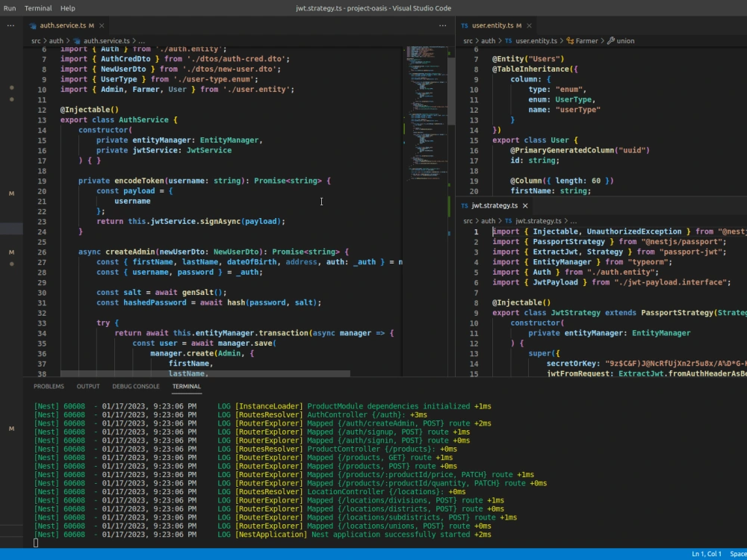This screenshot has height=560, width=747.
Task: Open the sidebar's Views and More Actions ellipsis
Action: (x=11, y=25)
